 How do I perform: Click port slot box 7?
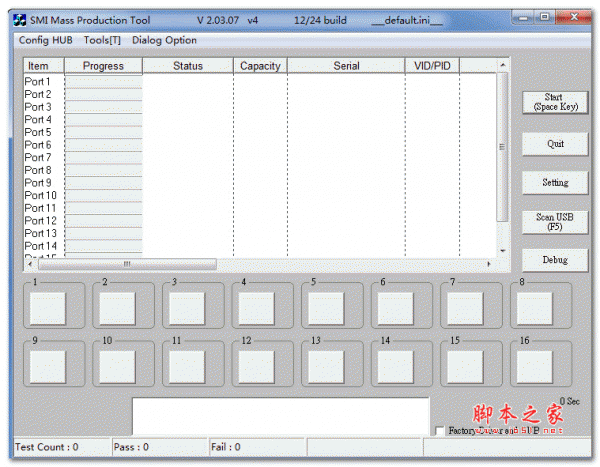tap(465, 308)
